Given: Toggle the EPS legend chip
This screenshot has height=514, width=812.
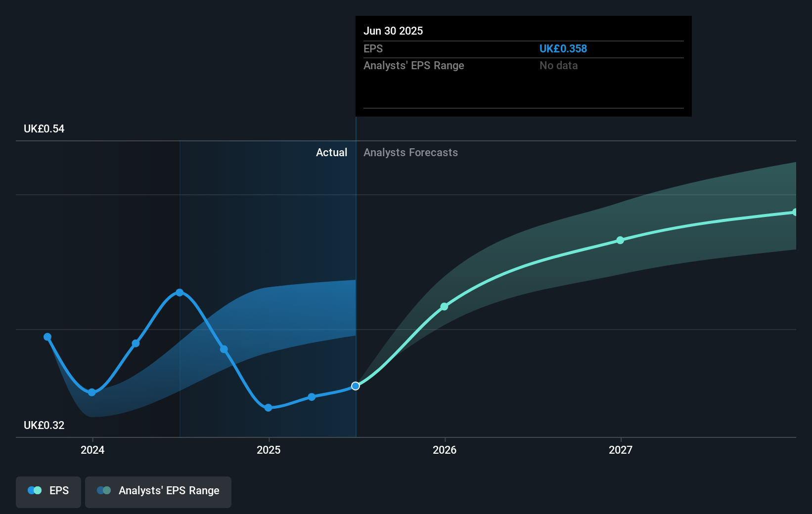Looking at the screenshot, I should point(48,491).
